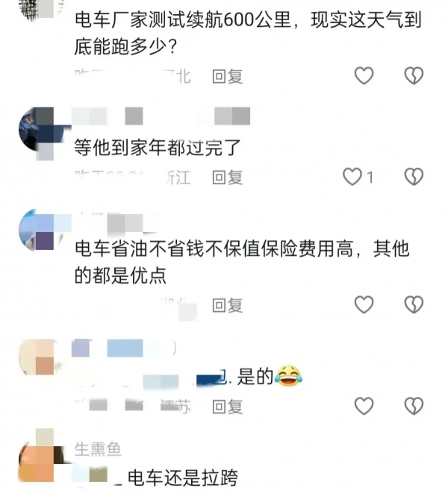Like the 电车省油不省钱 comment
Image resolution: width=448 pixels, height=494 pixels.
pyautogui.click(x=364, y=304)
